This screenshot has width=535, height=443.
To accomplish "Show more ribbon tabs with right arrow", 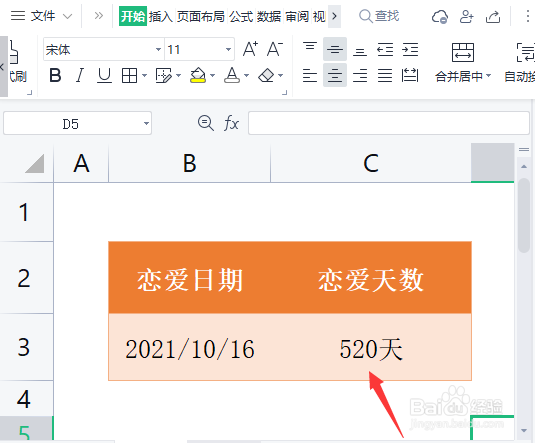I will 334,16.
